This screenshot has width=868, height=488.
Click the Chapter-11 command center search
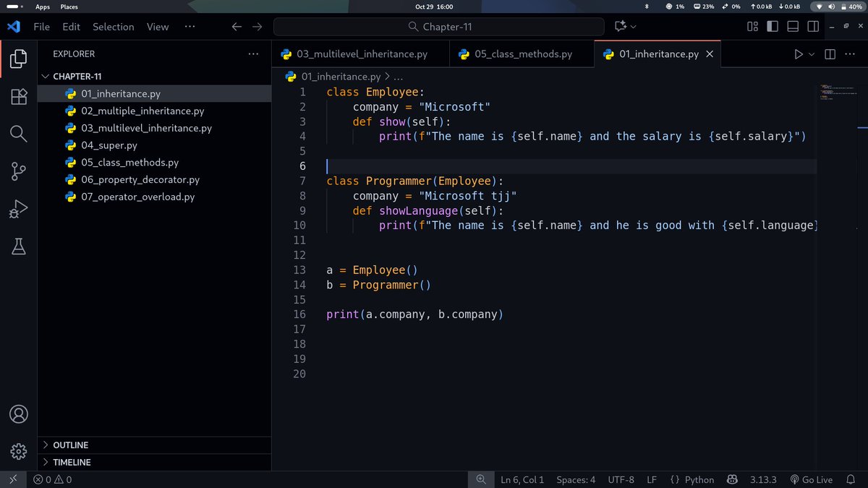(438, 27)
